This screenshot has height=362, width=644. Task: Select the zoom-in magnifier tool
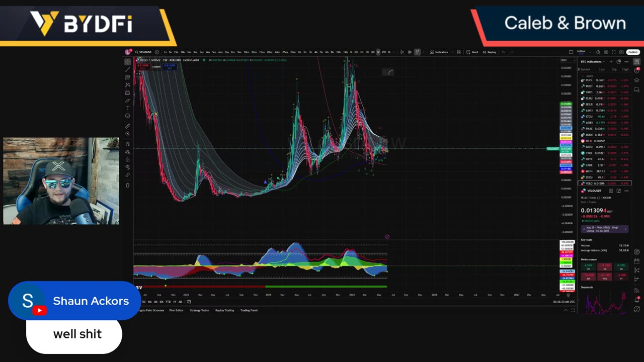pyautogui.click(x=127, y=134)
